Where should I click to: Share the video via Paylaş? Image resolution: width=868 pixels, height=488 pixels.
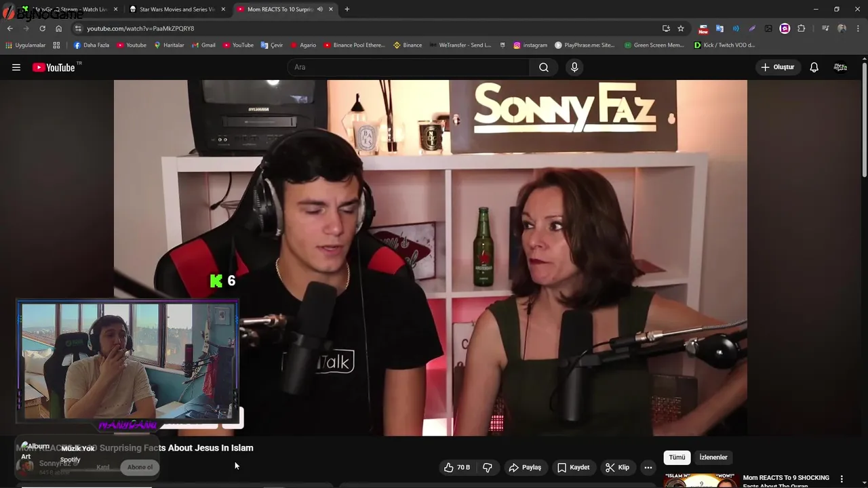(x=525, y=467)
